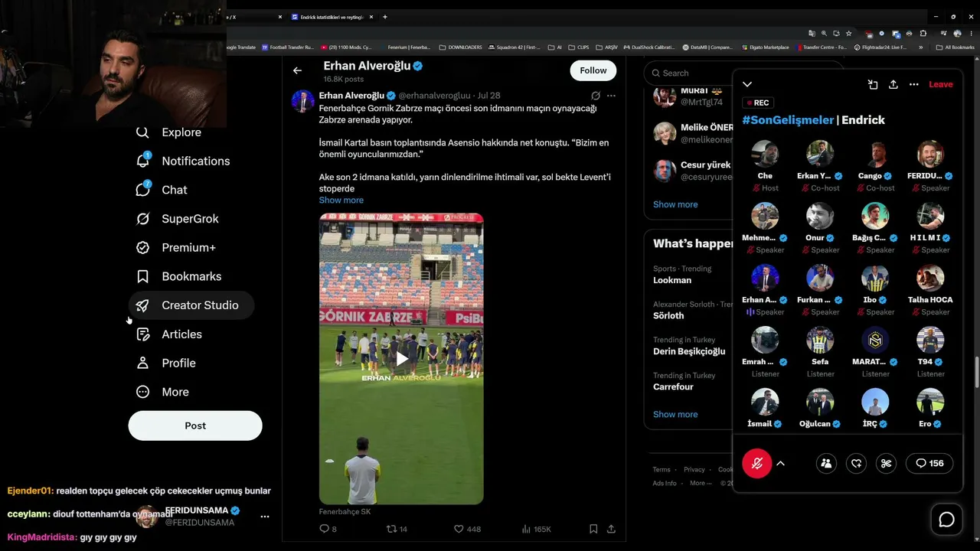Open the Chat bubble icon
The image size is (980, 551).
click(x=142, y=190)
